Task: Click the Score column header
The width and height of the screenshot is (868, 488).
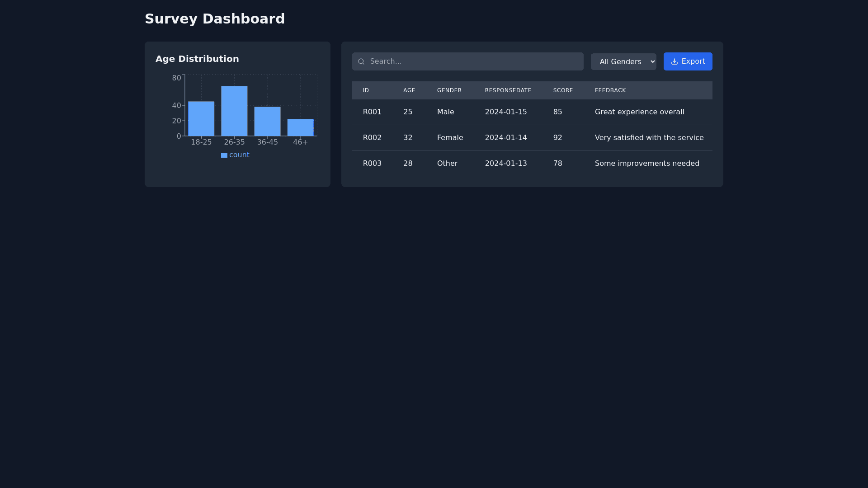Action: pyautogui.click(x=563, y=90)
